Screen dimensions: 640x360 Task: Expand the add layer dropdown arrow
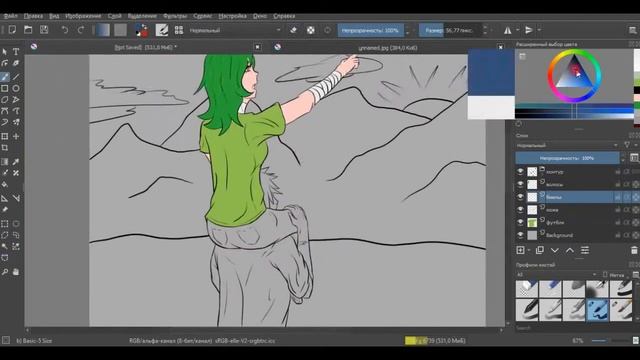coord(529,250)
